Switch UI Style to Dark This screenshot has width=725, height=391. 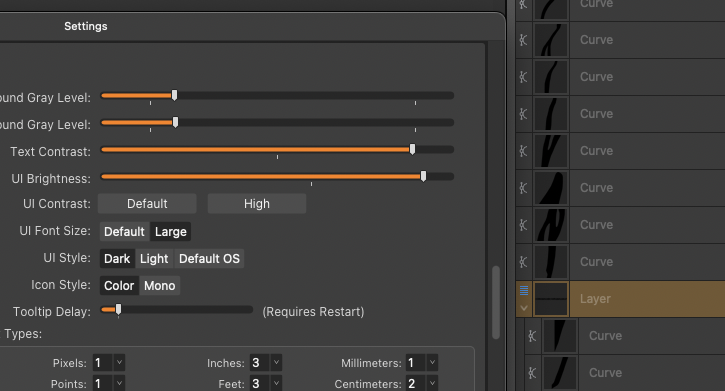tap(117, 258)
